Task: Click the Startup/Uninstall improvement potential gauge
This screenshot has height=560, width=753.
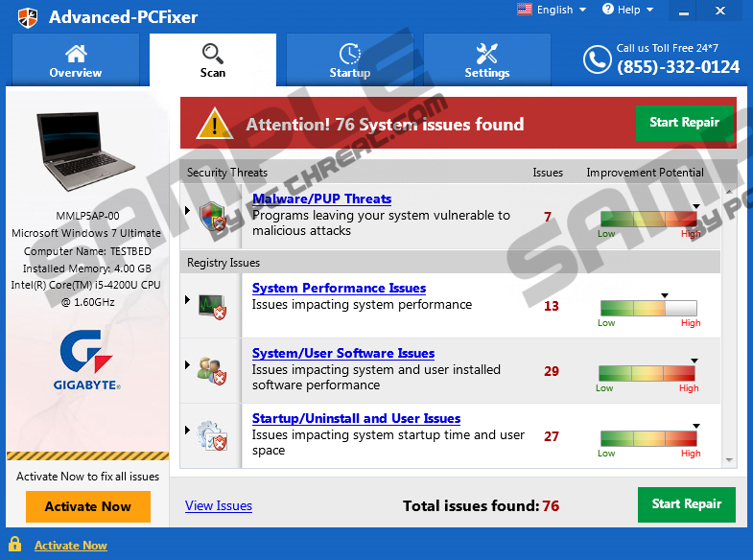Action: click(x=648, y=438)
